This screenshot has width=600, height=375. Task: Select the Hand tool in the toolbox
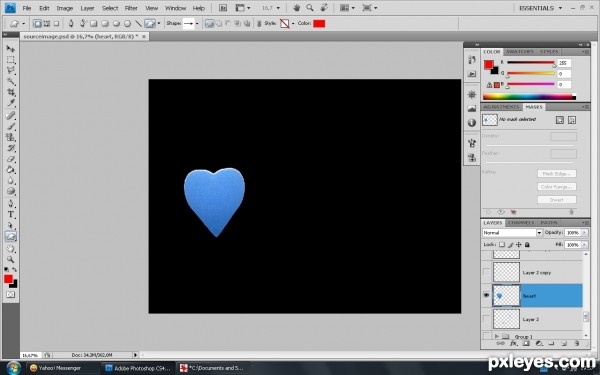coord(11,249)
